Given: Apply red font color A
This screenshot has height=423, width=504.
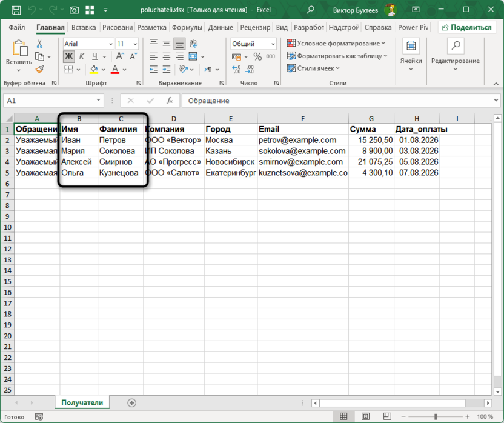Looking at the screenshot, I should point(115,69).
